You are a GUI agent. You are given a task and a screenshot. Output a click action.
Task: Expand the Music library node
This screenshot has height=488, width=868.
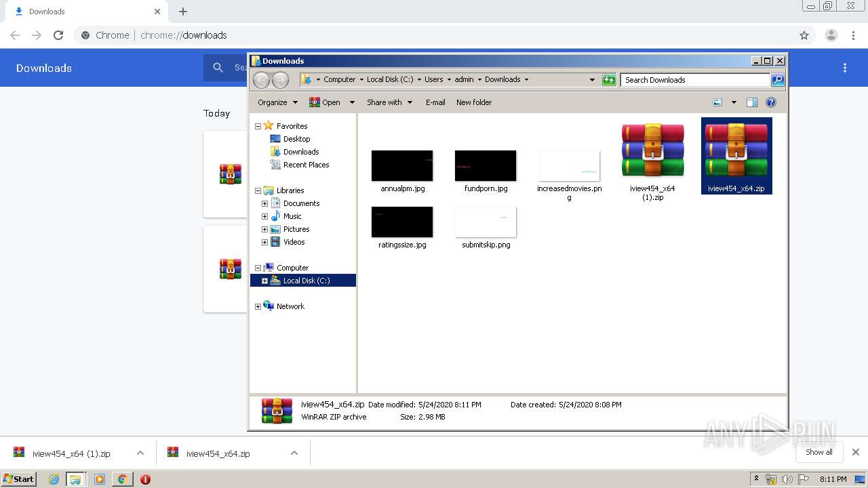[x=264, y=216]
